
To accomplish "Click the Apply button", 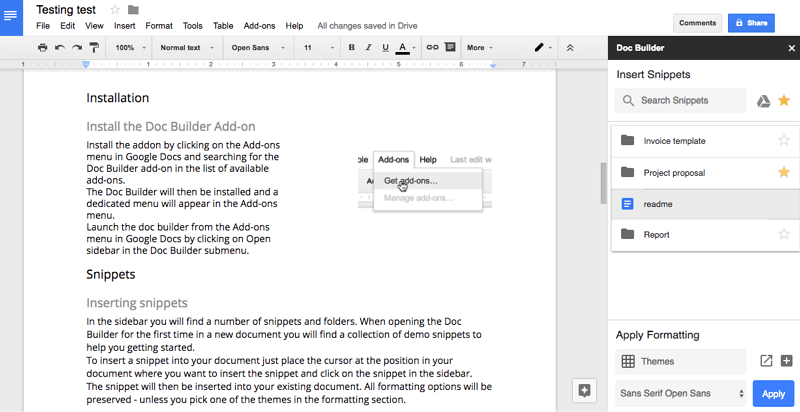I will pyautogui.click(x=773, y=394).
